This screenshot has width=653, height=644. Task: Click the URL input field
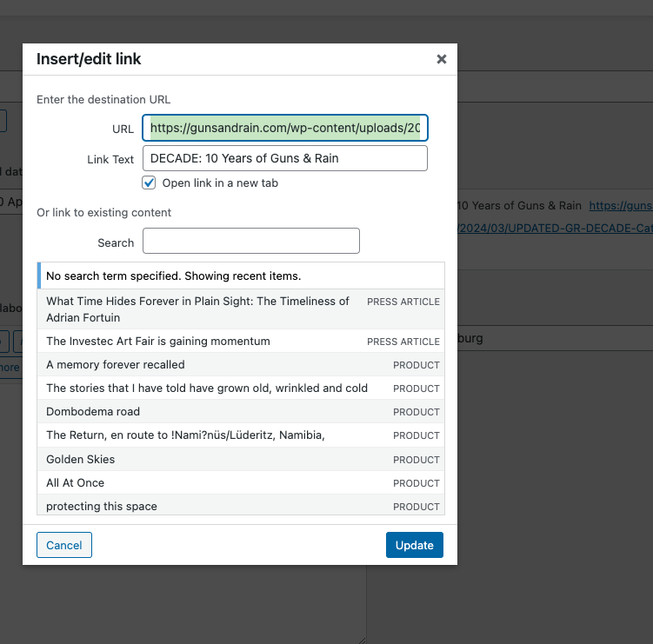click(x=285, y=129)
